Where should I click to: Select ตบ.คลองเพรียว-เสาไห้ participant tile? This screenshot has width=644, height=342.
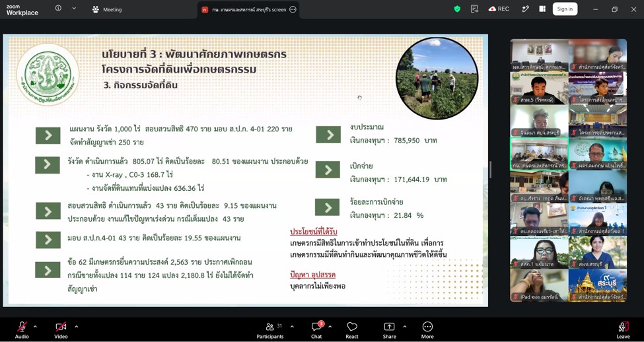click(539, 219)
